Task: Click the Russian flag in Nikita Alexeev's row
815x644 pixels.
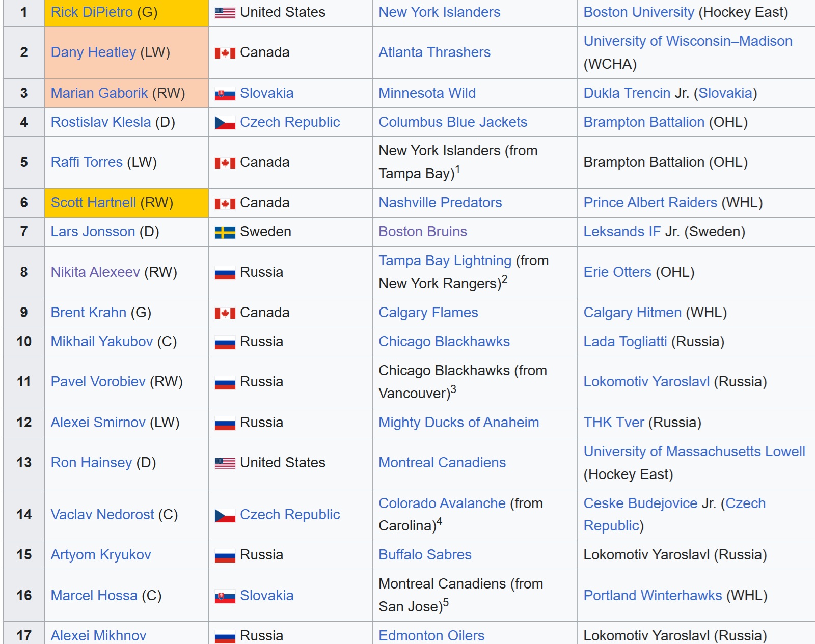Action: click(x=225, y=273)
